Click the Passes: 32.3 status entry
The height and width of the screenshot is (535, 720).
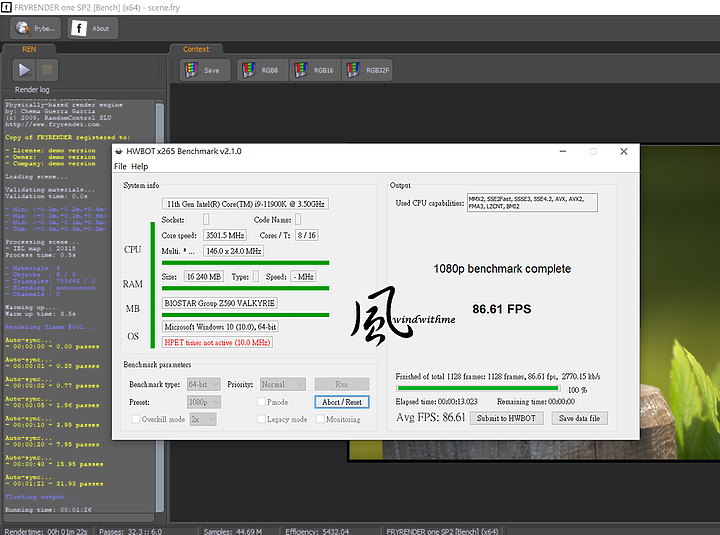130,531
